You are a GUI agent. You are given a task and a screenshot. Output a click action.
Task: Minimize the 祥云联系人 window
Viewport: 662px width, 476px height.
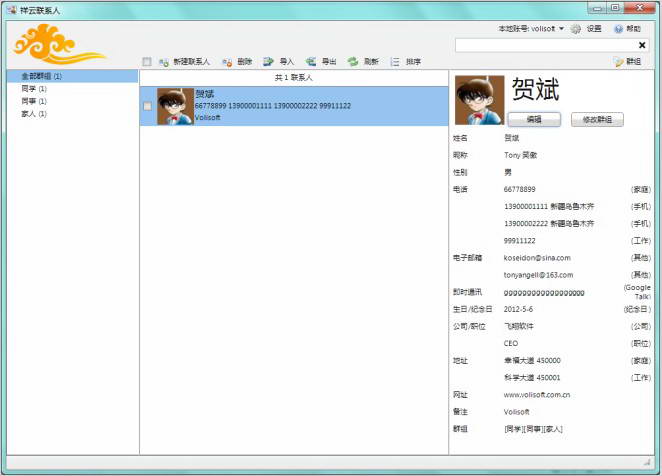[x=597, y=8]
